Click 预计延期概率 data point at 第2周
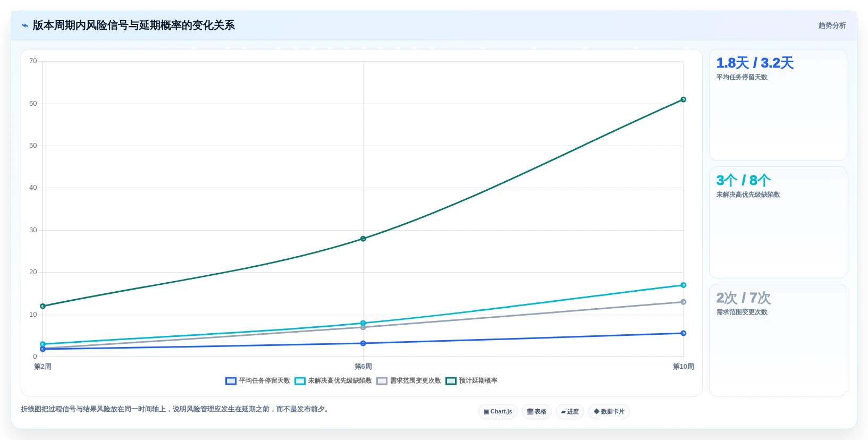The width and height of the screenshot is (868, 440). 43,306
